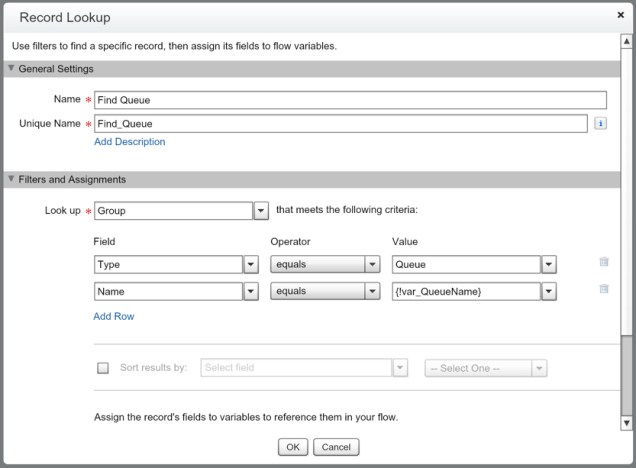
Task: Open the Look up object dropdown
Action: (x=261, y=212)
